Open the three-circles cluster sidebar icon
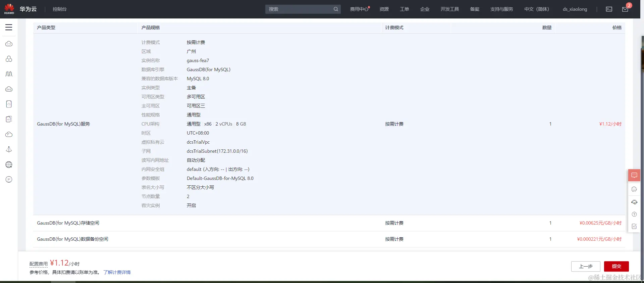The image size is (644, 283). click(x=9, y=59)
